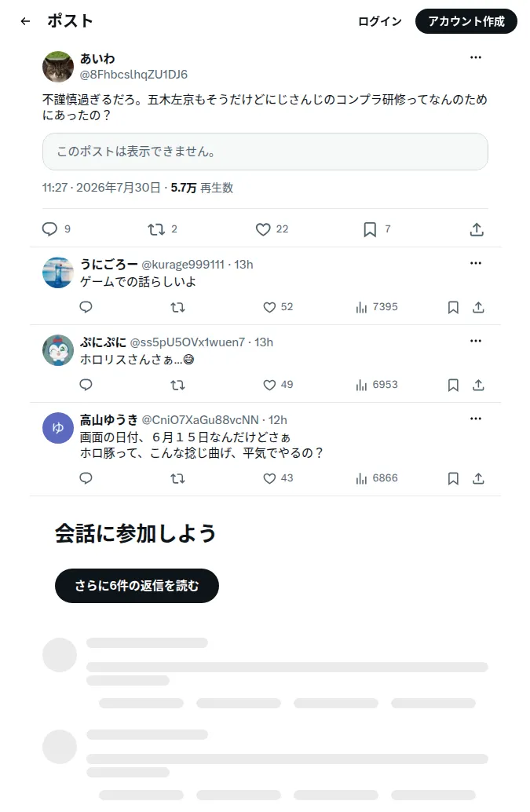The image size is (530, 812).
Task: Bookmark the main post by あいわ
Action: click(x=370, y=229)
